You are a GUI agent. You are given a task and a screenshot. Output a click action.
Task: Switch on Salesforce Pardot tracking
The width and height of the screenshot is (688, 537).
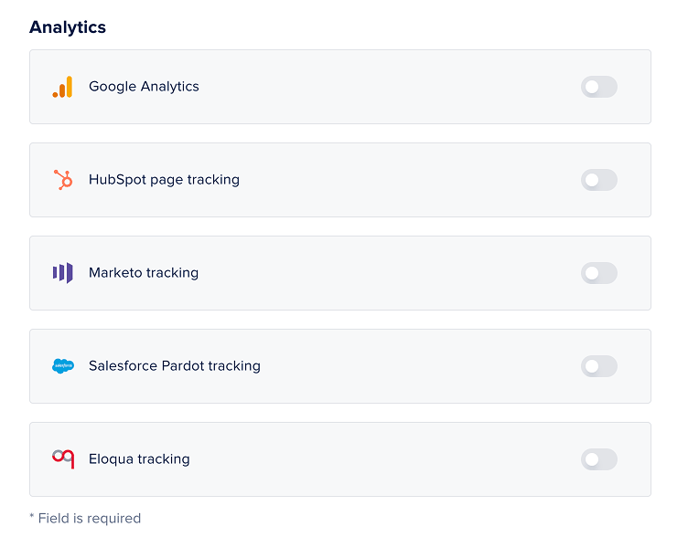(x=599, y=366)
